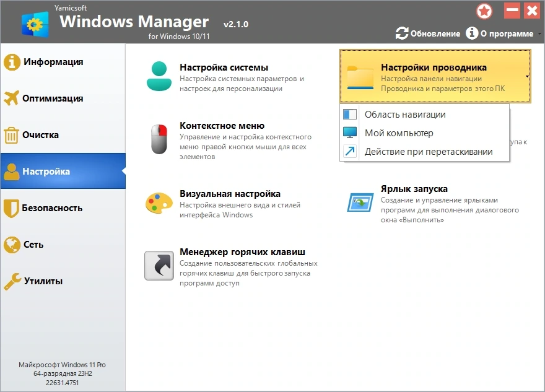Image resolution: width=545 pixels, height=392 pixels.
Task: Click the trash bin icon for Очистка
Action: coord(12,135)
